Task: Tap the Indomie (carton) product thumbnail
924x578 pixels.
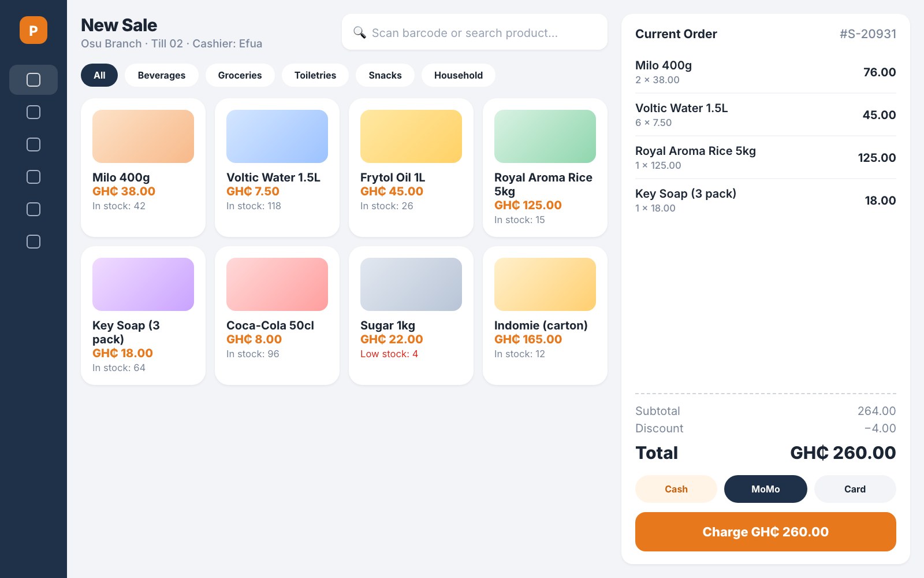Action: [545, 284]
